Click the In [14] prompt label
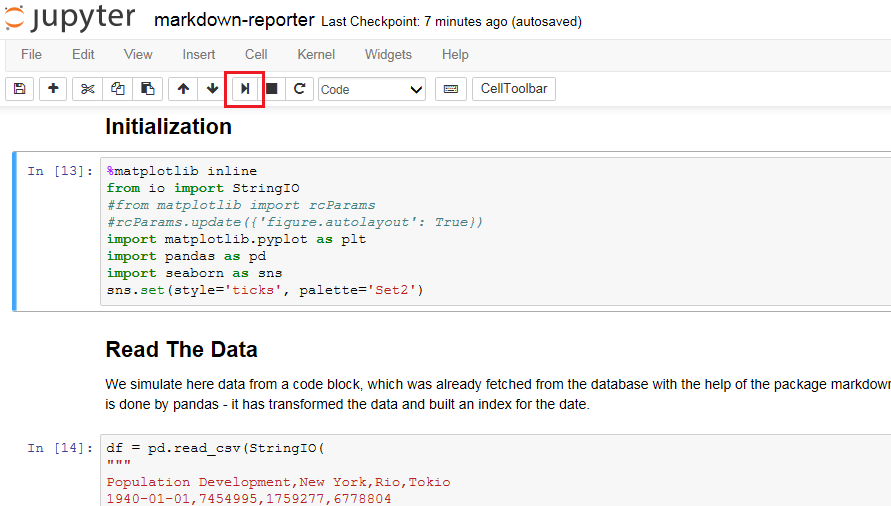 60,448
